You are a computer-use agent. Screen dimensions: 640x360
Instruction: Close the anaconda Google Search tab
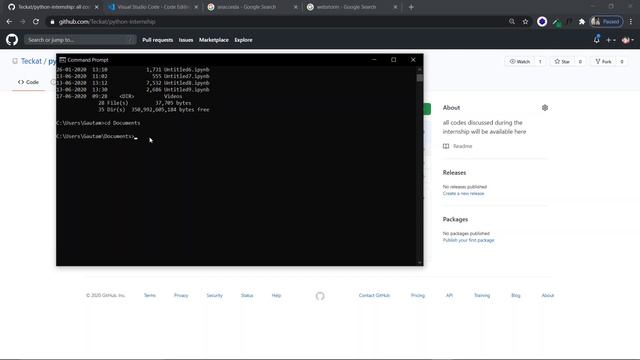tap(296, 7)
